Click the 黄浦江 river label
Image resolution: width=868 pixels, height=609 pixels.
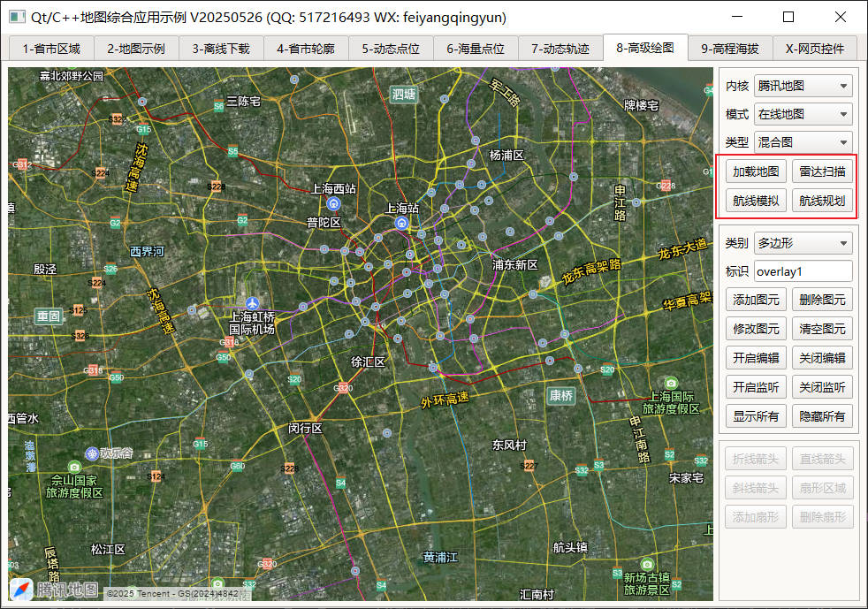pos(440,557)
